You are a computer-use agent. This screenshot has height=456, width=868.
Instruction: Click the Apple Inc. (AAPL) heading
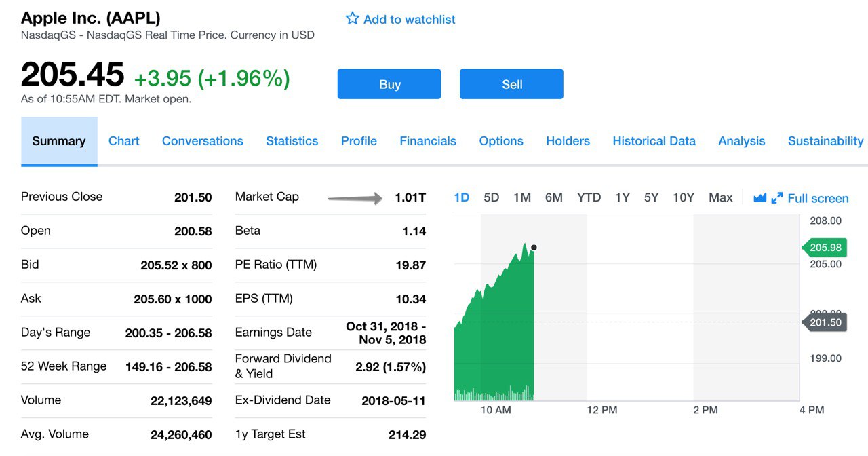(x=91, y=18)
